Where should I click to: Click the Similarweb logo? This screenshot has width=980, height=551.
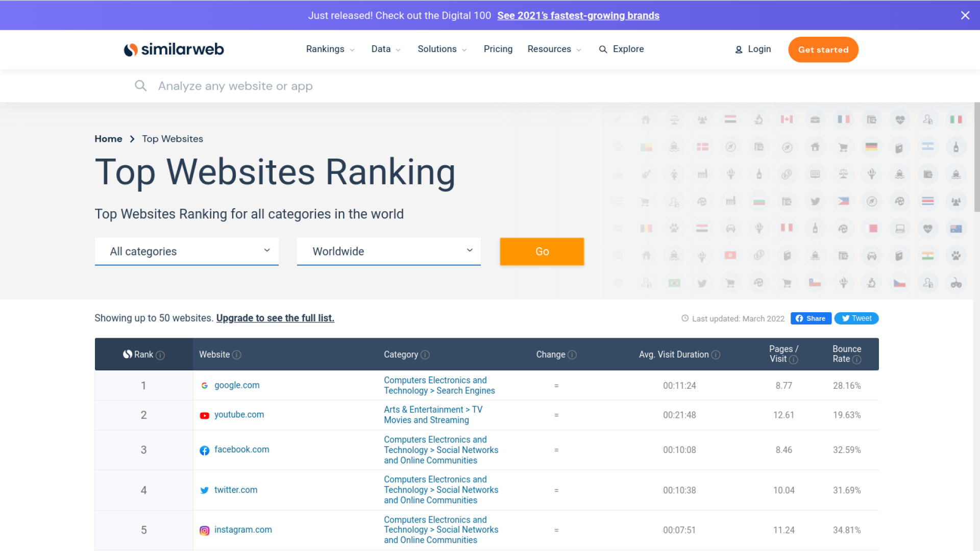pos(174,49)
